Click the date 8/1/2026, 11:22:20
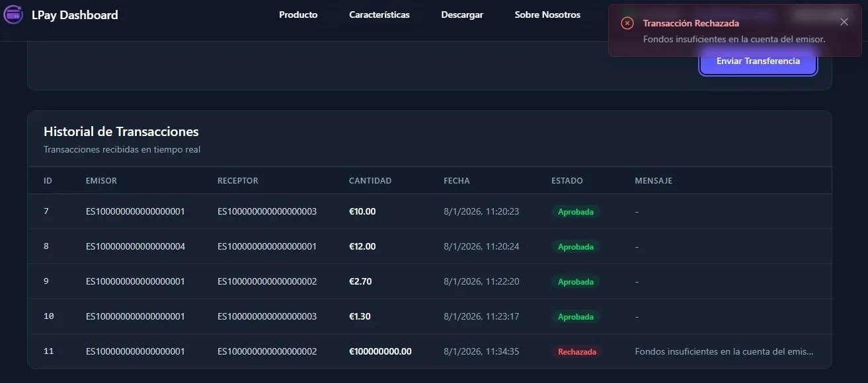868x383 pixels. (x=481, y=281)
